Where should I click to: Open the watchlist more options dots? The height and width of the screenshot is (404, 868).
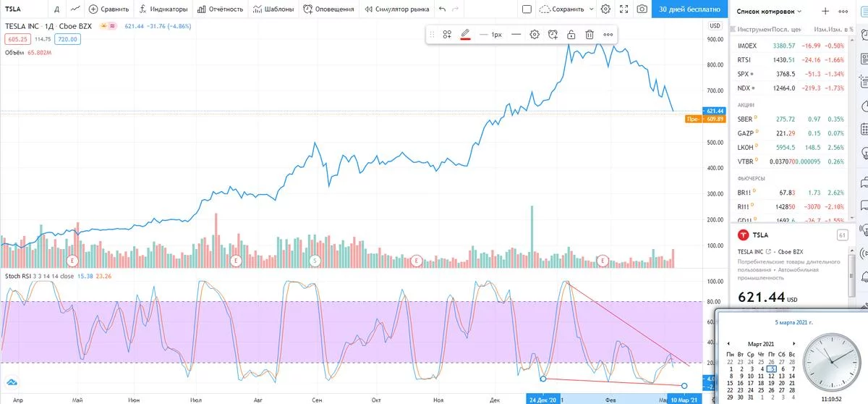click(842, 12)
